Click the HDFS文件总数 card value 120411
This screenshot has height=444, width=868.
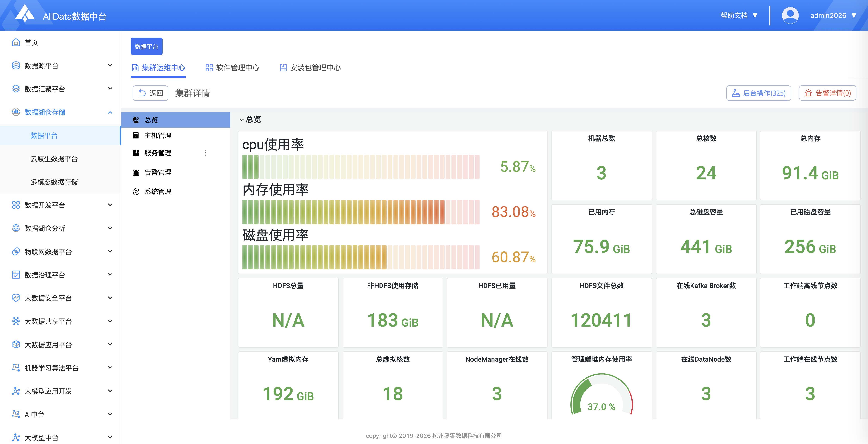[x=601, y=320]
